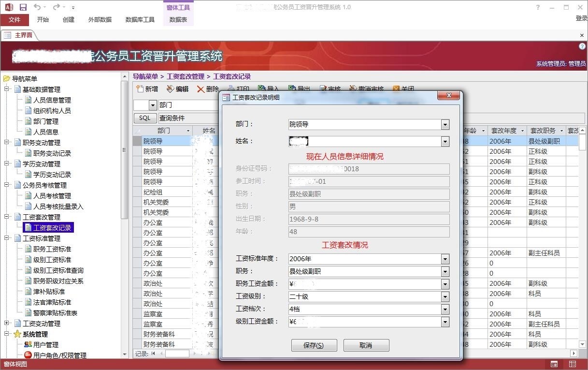Expand the 工资变动管理 tree node
588x370 pixels.
[7, 324]
